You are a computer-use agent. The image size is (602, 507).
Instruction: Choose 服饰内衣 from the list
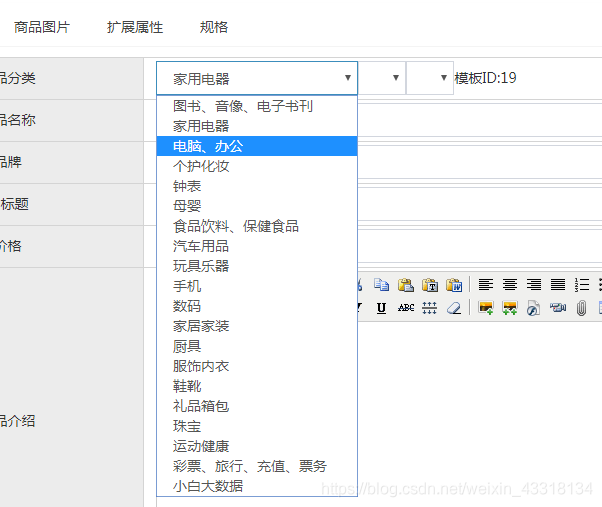257,366
